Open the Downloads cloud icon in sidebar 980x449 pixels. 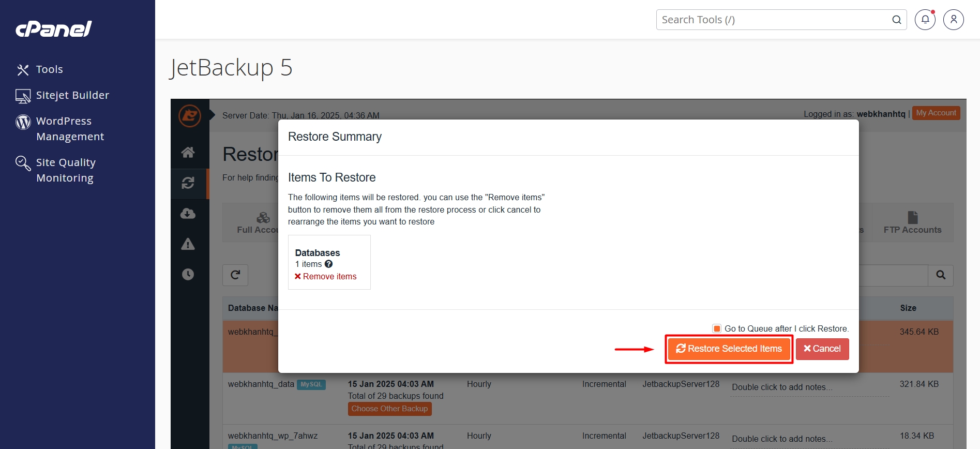pyautogui.click(x=188, y=214)
